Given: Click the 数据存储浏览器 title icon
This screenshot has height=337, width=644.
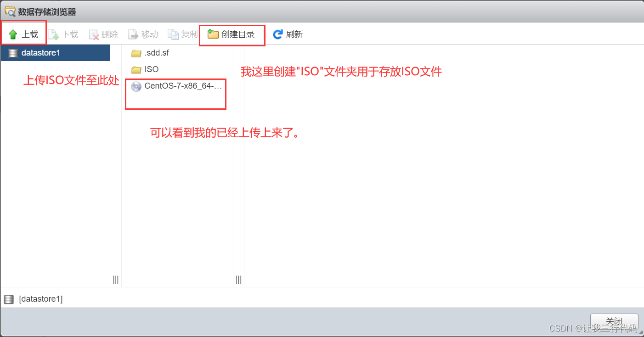Looking at the screenshot, I should (10, 12).
